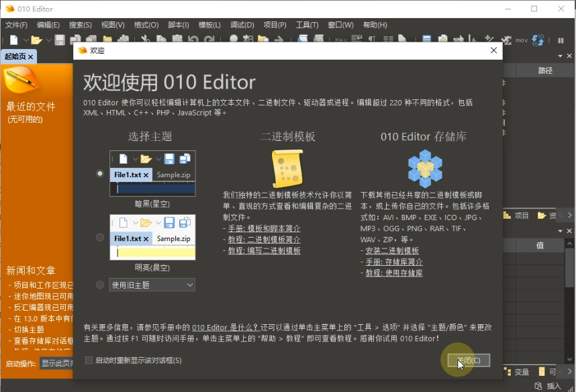Open link 010 Editor 是什么?
This screenshot has height=392, width=576.
tap(226, 328)
